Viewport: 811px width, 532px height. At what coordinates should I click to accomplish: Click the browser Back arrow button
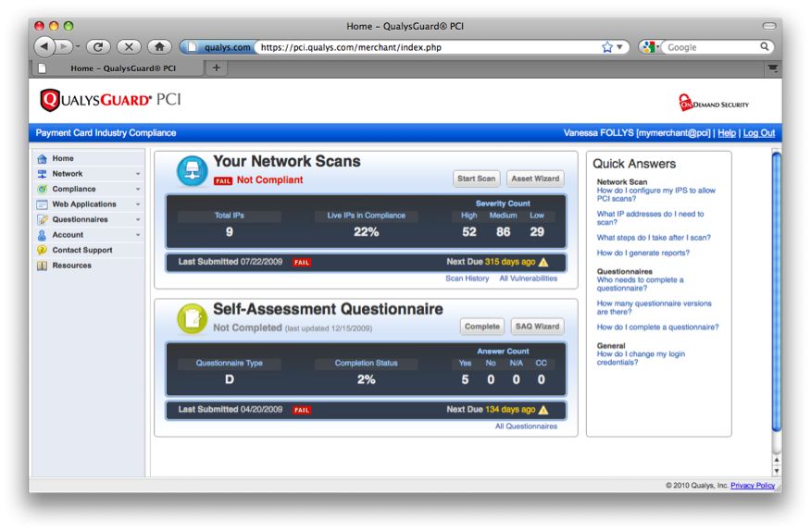point(44,47)
